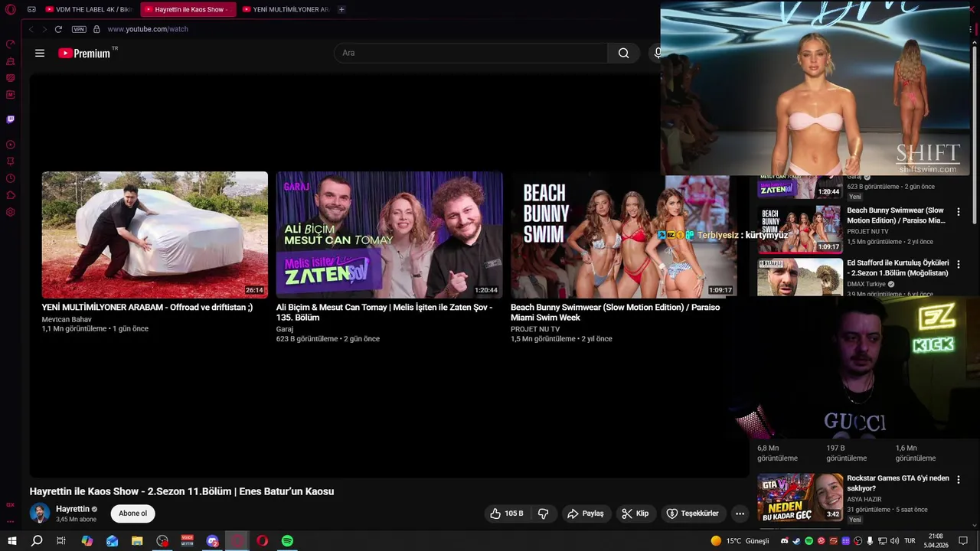
Task: Open the YouTube hamburger guide menu
Action: (x=40, y=53)
